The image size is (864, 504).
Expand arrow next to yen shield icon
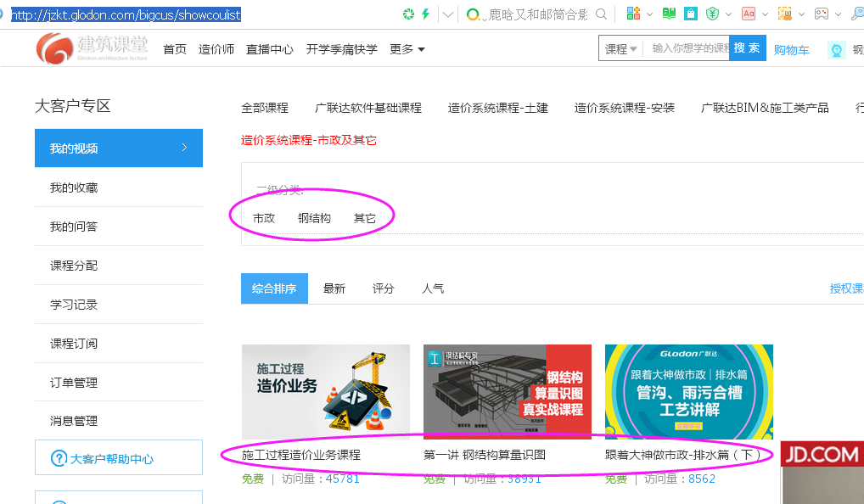tap(728, 14)
